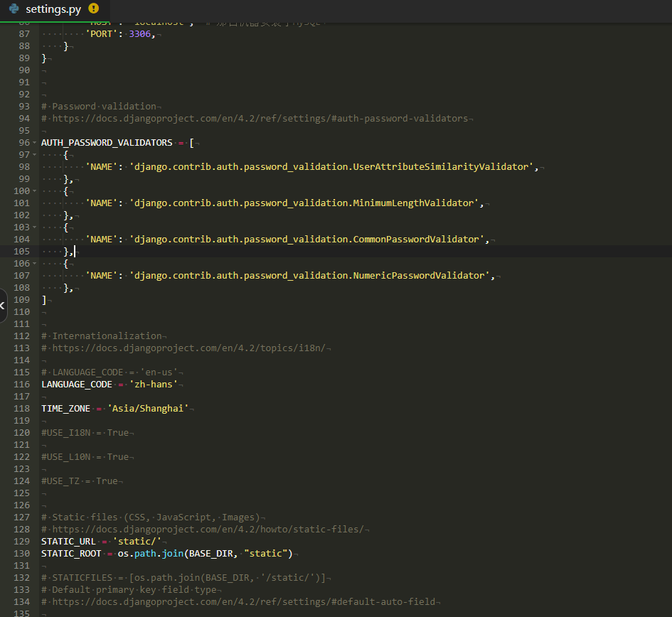Click the CommonPasswordValidator string
This screenshot has width=672, height=617.
coord(307,240)
